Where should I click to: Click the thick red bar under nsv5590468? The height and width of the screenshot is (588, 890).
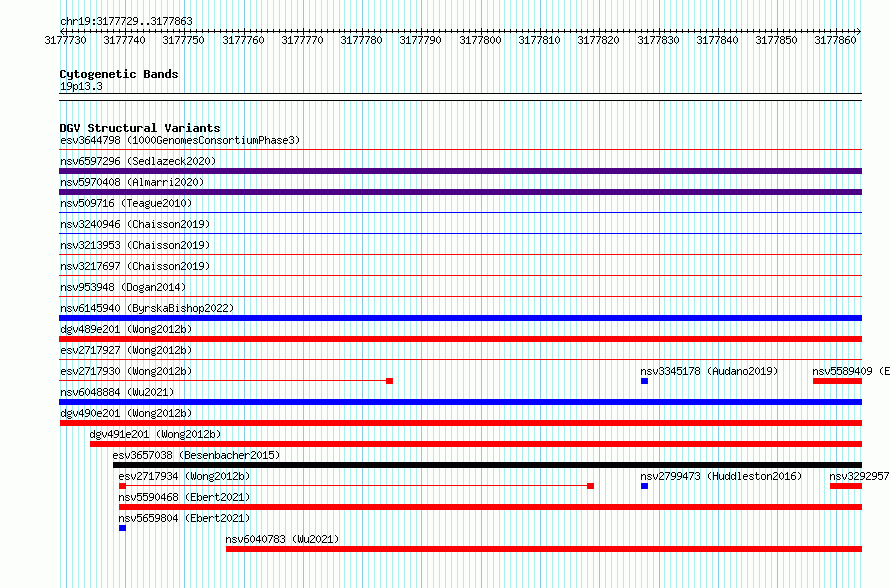tap(490, 507)
